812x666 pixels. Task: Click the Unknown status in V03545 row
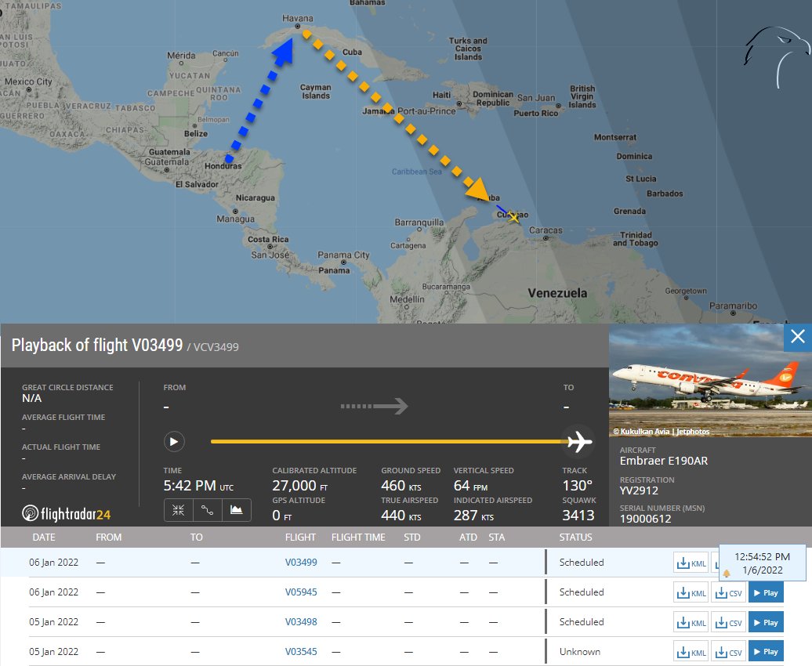click(x=579, y=651)
